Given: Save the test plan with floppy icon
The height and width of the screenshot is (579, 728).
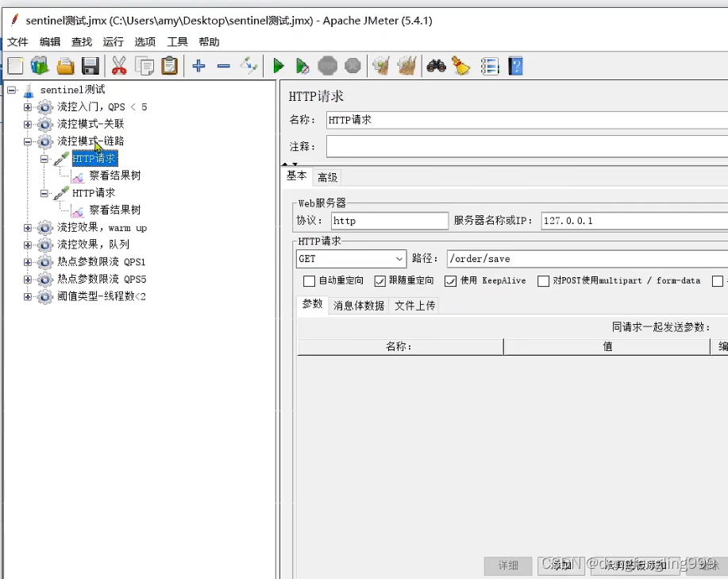Looking at the screenshot, I should [90, 66].
